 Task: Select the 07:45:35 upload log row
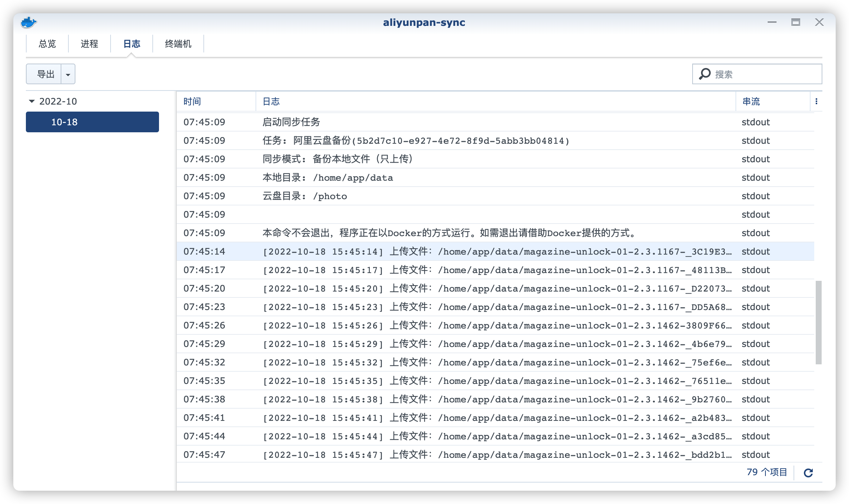coord(495,381)
